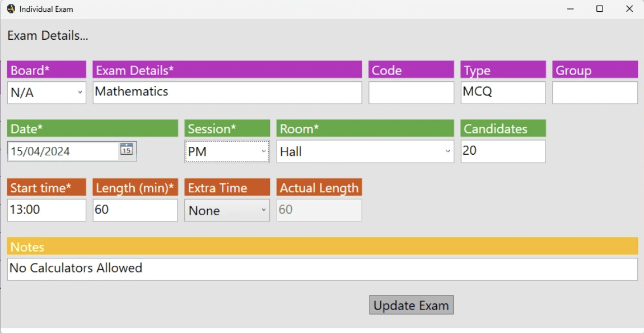
Task: Click the Start time field showing 13:00
Action: click(x=46, y=210)
